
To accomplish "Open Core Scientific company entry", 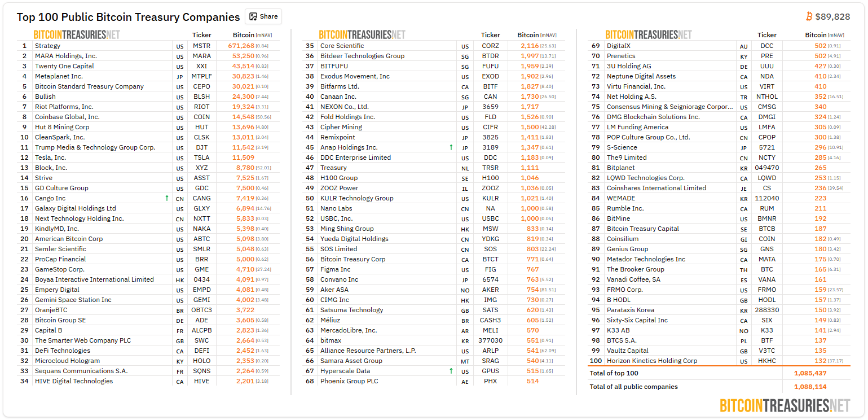I will 342,46.
